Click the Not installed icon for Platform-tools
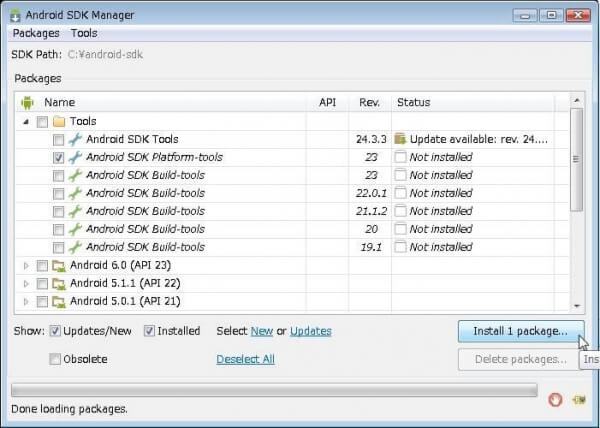 point(400,157)
